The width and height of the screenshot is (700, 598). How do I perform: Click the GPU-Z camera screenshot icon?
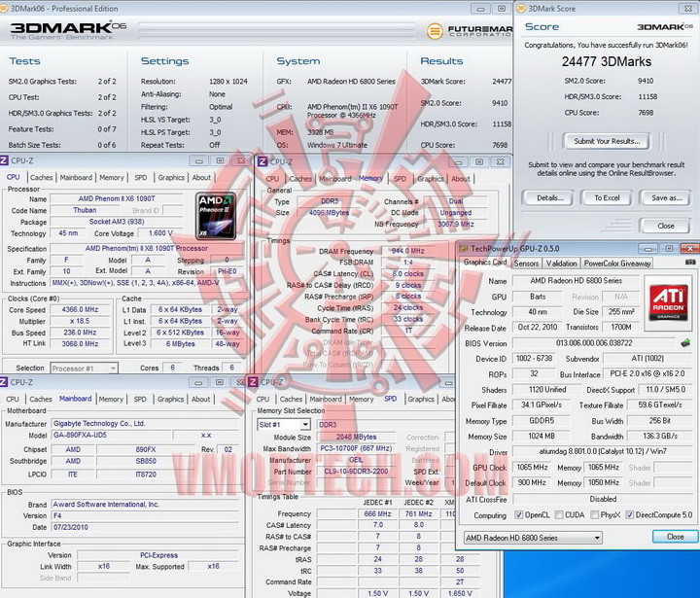tap(689, 263)
